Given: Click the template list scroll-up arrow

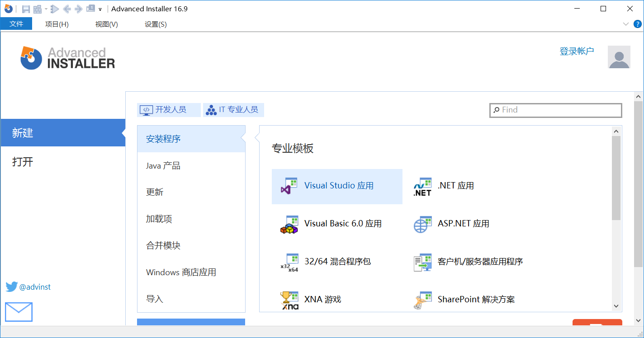Looking at the screenshot, I should pos(616,131).
